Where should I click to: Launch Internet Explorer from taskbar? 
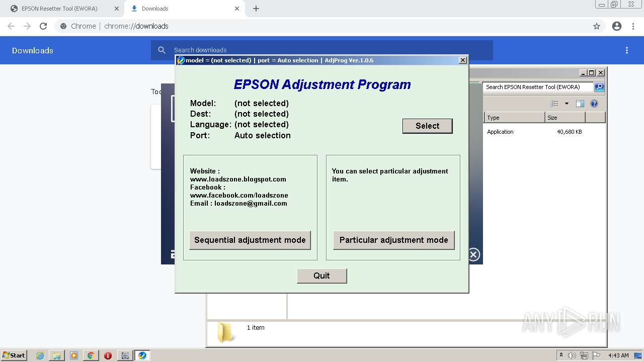(40, 355)
